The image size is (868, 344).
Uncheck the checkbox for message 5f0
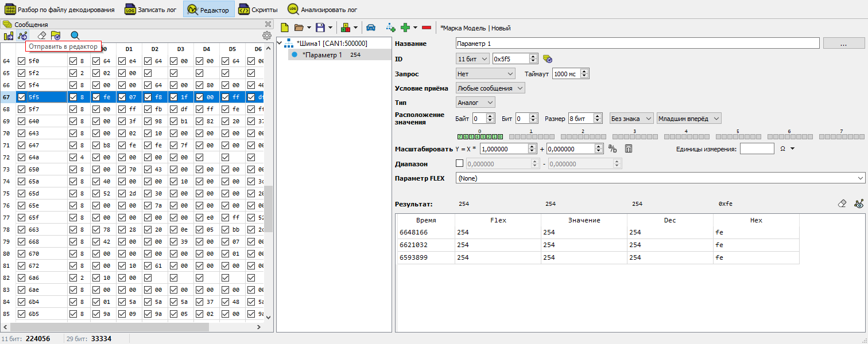coord(21,61)
